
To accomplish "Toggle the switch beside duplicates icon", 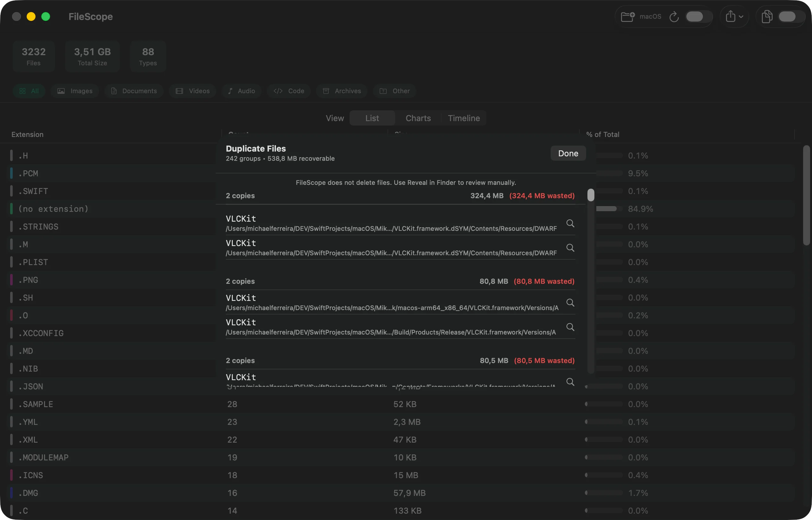I will pos(790,16).
